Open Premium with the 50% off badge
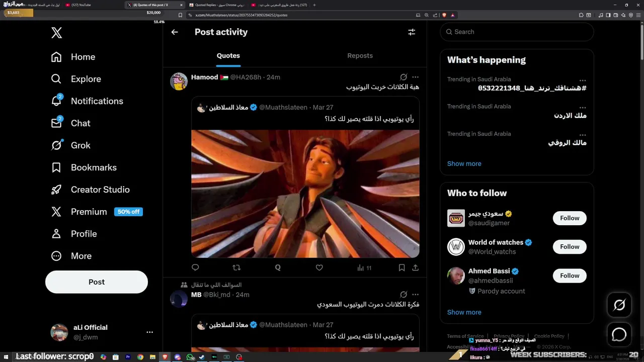Image resolution: width=644 pixels, height=362 pixels. pos(97,212)
